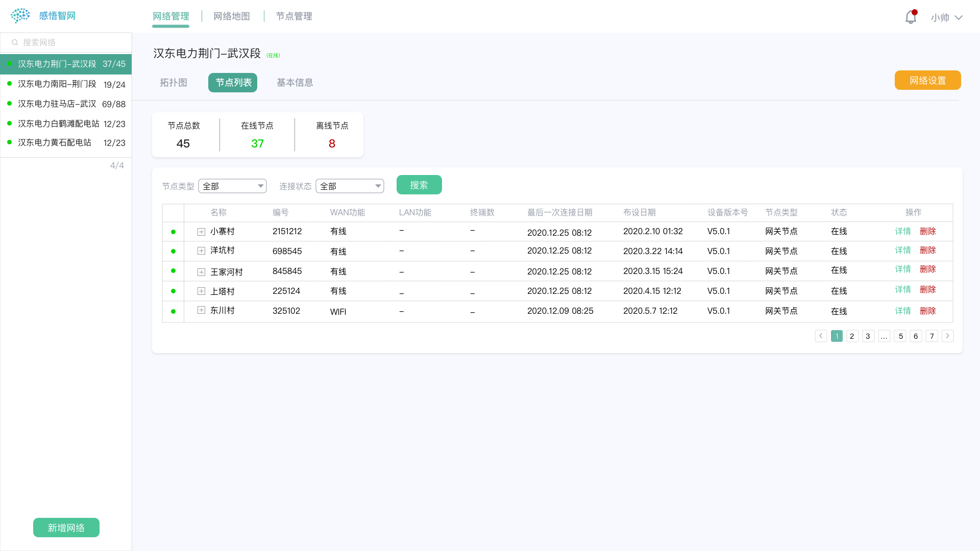Expand the 小寨村 row plus icon

[201, 232]
